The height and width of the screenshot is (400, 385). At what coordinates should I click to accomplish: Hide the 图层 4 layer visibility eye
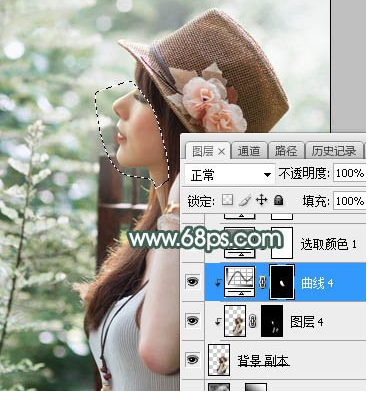(192, 321)
